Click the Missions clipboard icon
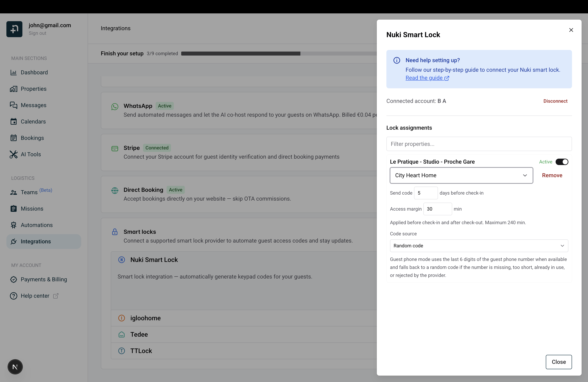 click(14, 209)
